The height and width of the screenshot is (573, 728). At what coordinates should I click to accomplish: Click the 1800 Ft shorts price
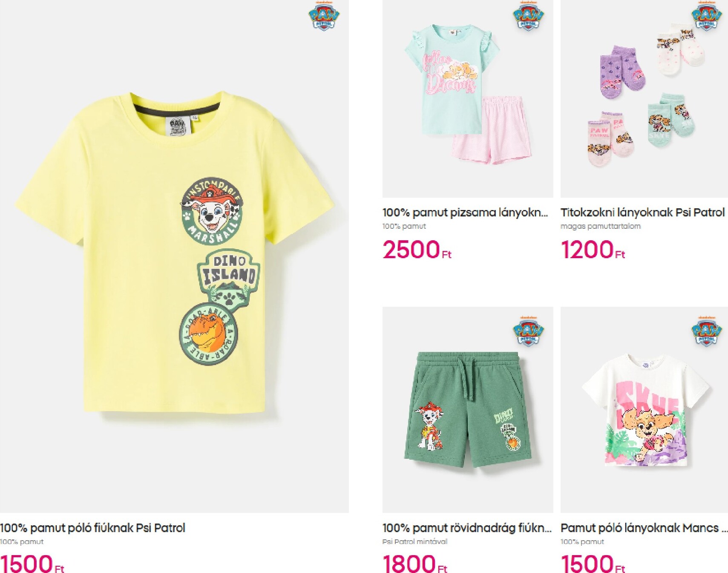415,564
